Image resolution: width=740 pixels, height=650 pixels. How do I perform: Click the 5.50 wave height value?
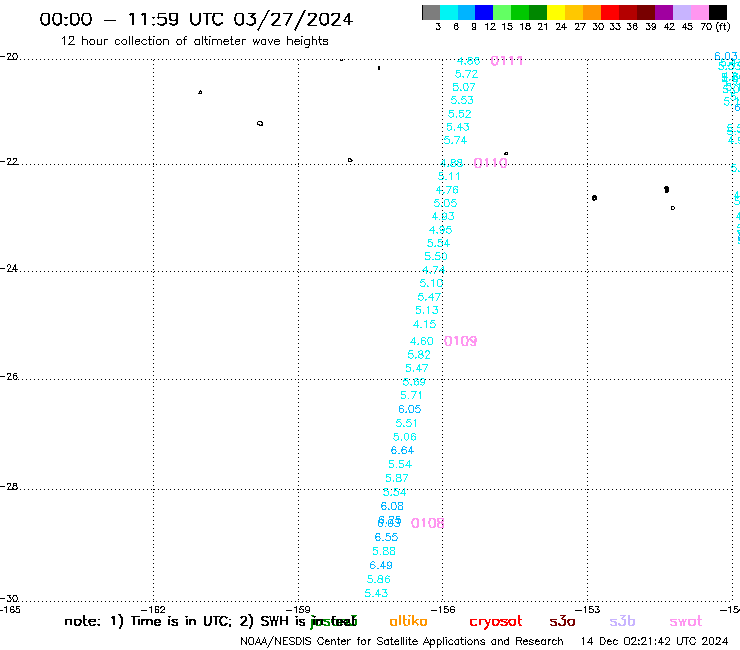pyautogui.click(x=436, y=256)
